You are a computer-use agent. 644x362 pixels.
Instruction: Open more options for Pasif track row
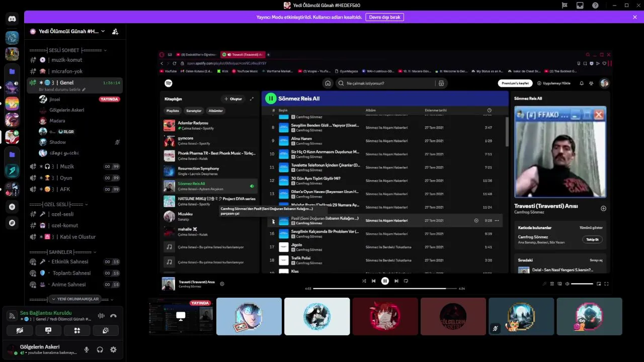pyautogui.click(x=497, y=220)
